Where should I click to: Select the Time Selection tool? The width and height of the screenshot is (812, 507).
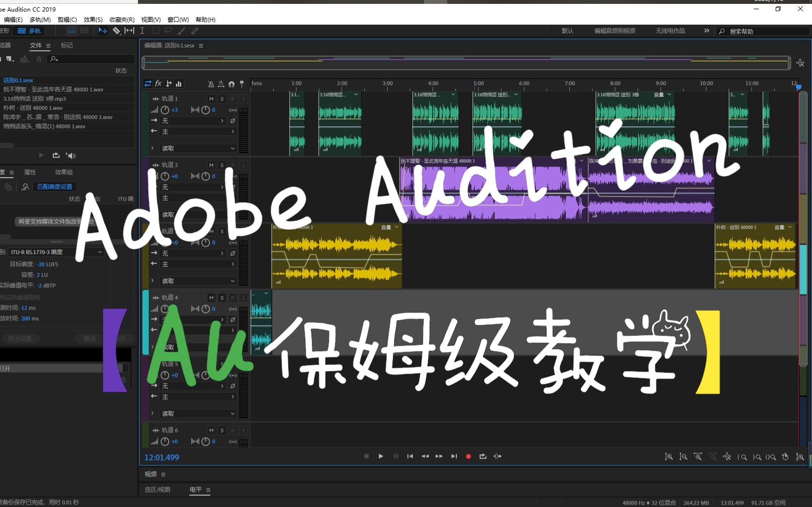142,31
